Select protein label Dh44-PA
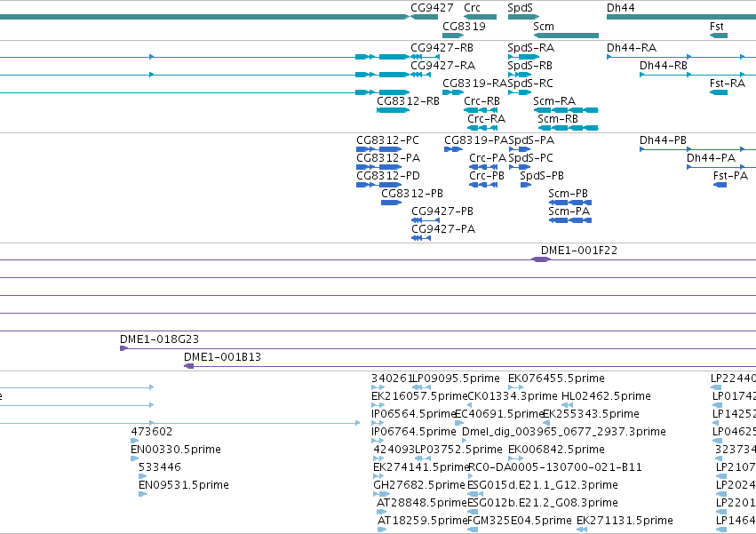The image size is (756, 534). coord(712,158)
